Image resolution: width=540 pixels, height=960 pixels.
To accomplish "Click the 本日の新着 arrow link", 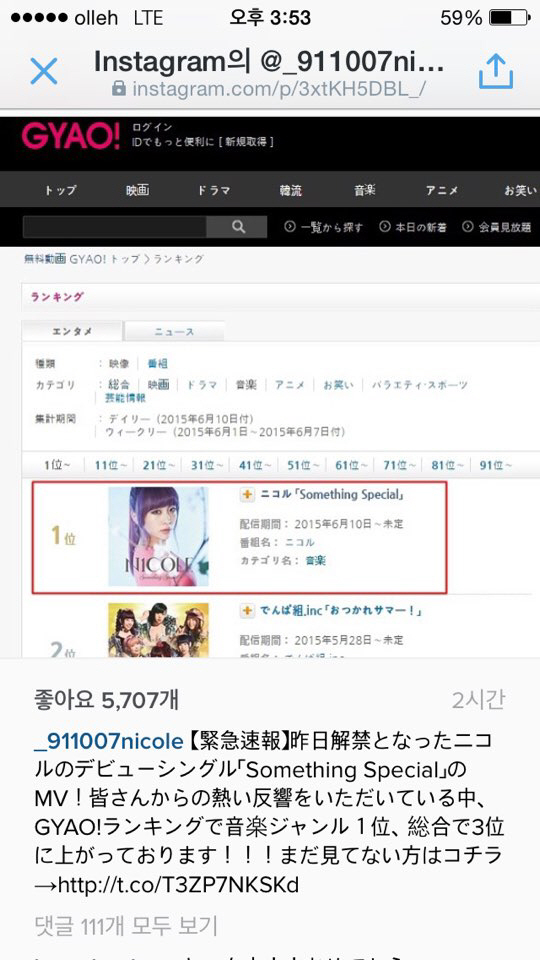I will pyautogui.click(x=413, y=228).
